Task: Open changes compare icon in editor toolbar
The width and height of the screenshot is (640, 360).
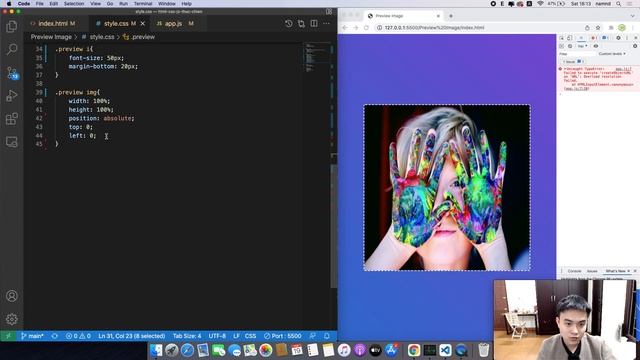Action: point(301,24)
